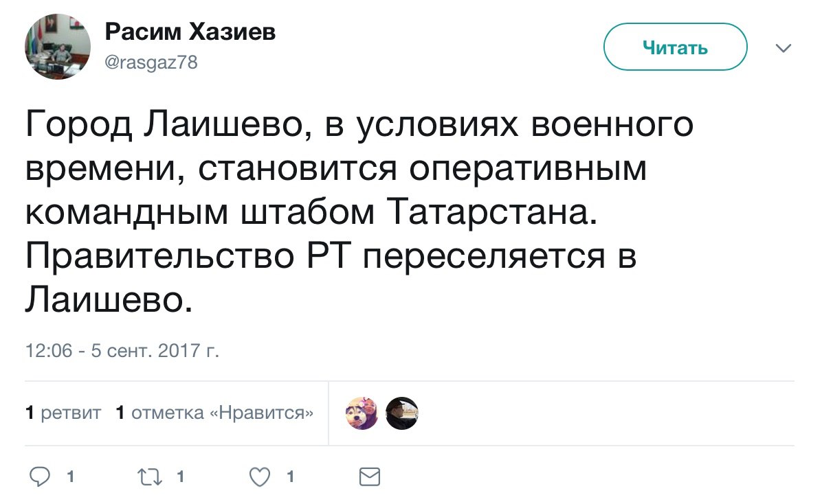
Task: Click the @rasgaz78 handle
Action: tap(151, 63)
